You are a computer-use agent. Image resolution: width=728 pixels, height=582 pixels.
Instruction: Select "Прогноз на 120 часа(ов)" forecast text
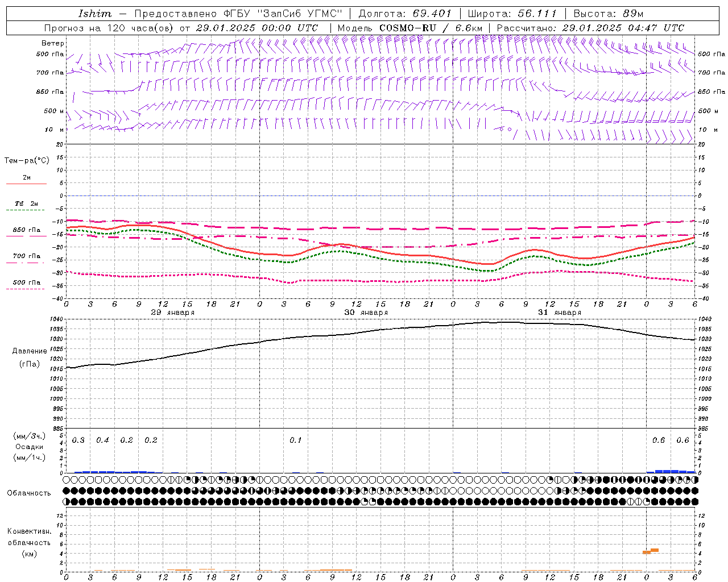110,28
